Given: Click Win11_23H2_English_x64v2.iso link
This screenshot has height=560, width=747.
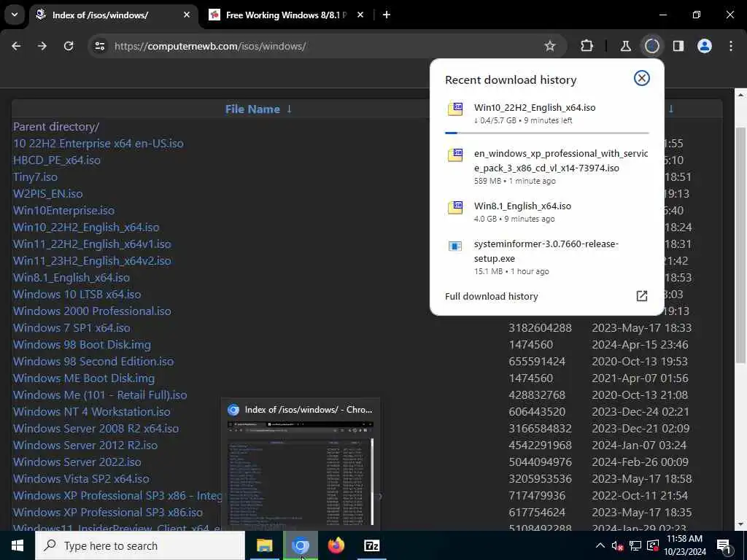Looking at the screenshot, I should [x=92, y=260].
